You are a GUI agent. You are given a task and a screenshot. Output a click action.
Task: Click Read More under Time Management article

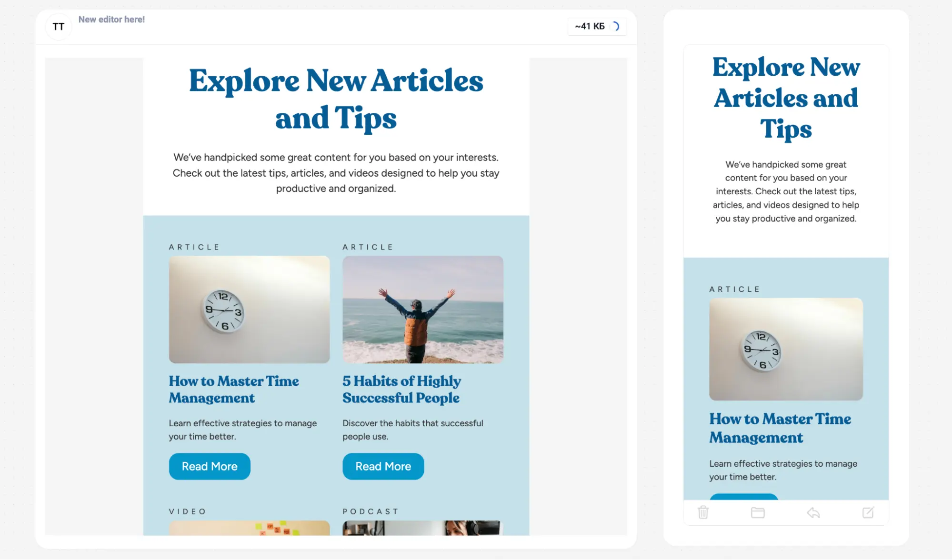[210, 466]
